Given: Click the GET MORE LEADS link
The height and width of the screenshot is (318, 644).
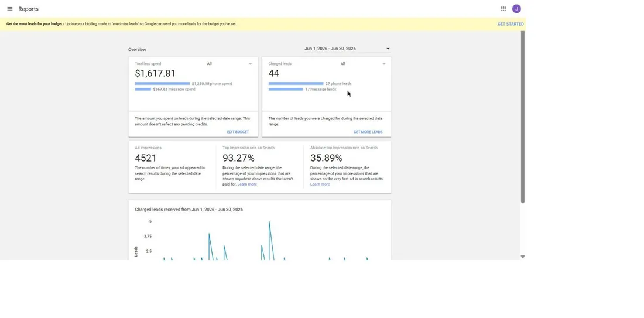Looking at the screenshot, I should [x=368, y=132].
